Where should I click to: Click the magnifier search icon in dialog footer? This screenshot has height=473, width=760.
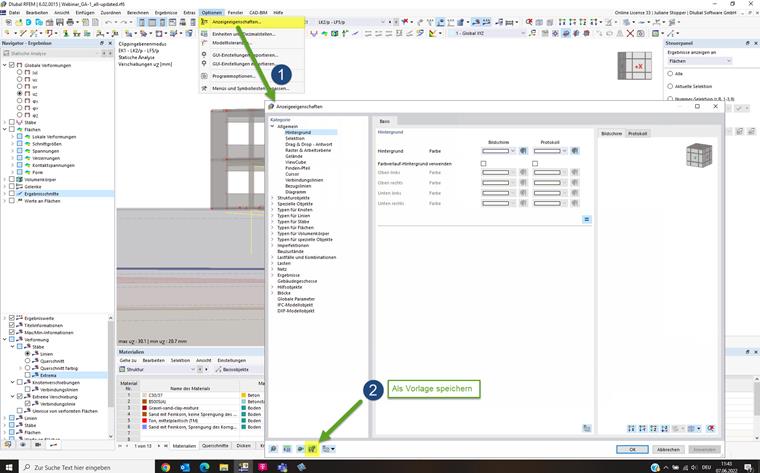[273, 449]
